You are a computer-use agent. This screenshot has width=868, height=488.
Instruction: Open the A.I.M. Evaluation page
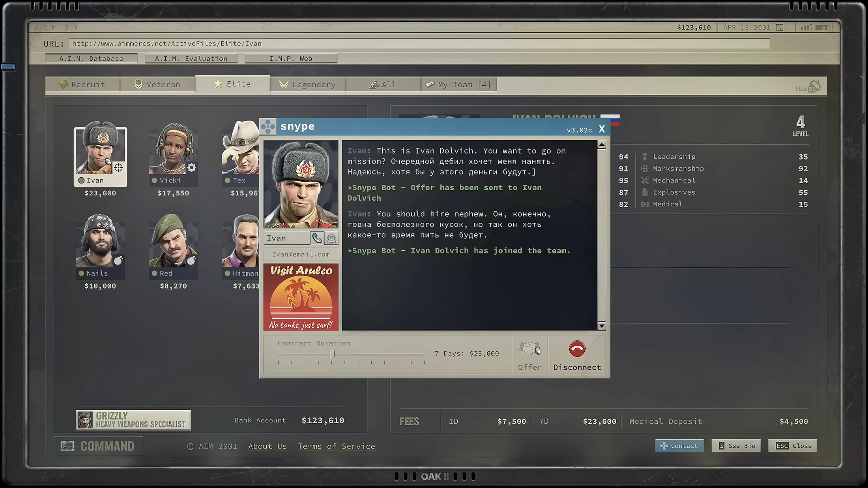(191, 58)
